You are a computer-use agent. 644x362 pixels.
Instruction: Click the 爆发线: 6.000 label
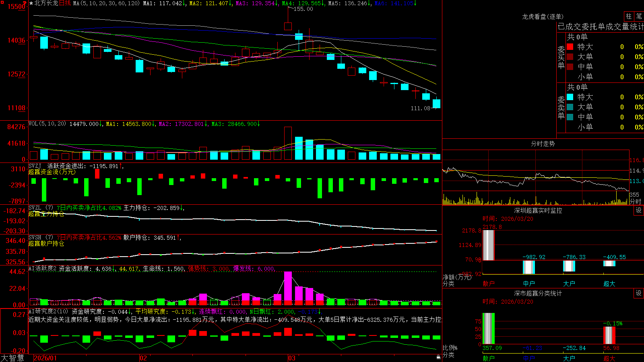tap(254, 269)
